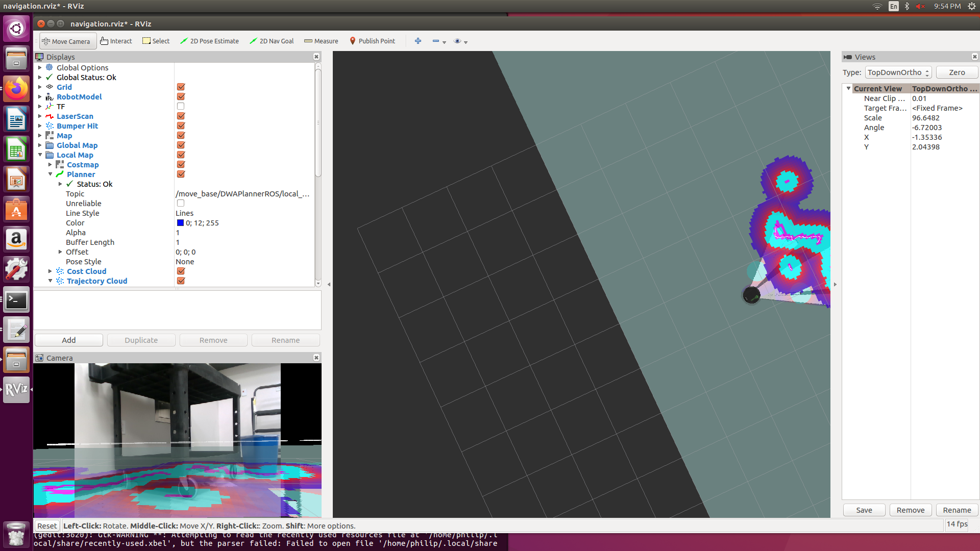Select the Measure tool
The height and width of the screenshot is (551, 980).
click(321, 41)
